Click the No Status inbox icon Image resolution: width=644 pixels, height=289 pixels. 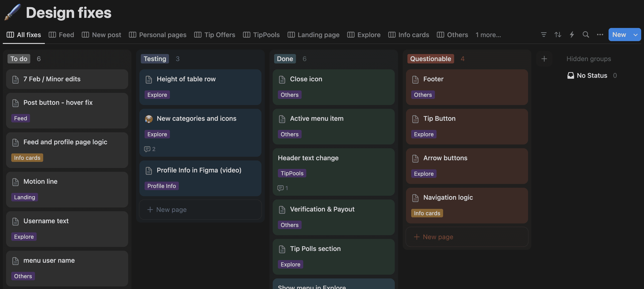(571, 75)
